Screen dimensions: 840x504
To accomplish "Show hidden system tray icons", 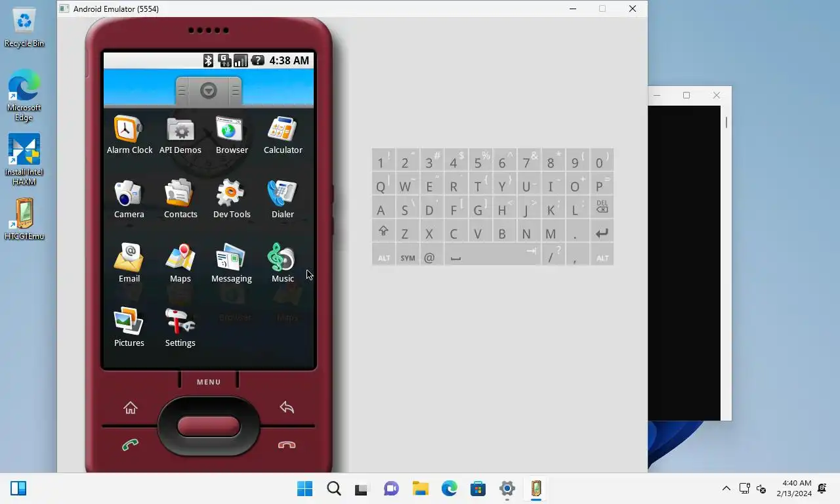I will (726, 488).
